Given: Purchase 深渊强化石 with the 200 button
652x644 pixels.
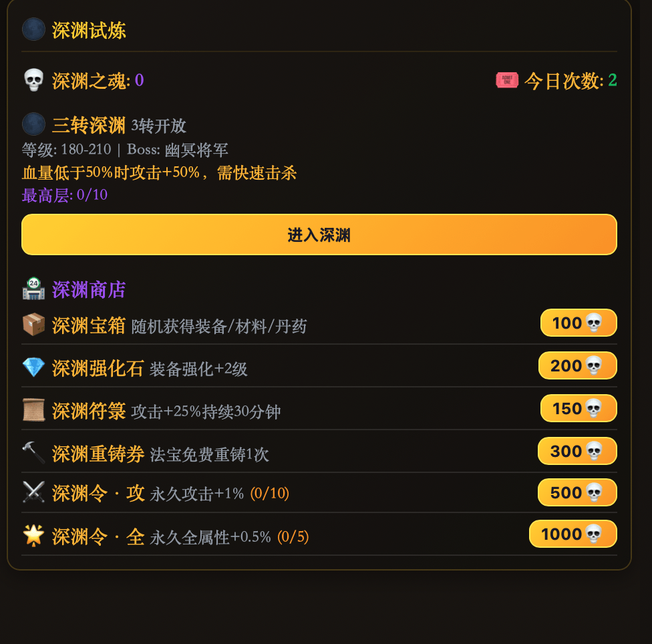Looking at the screenshot, I should pyautogui.click(x=577, y=366).
